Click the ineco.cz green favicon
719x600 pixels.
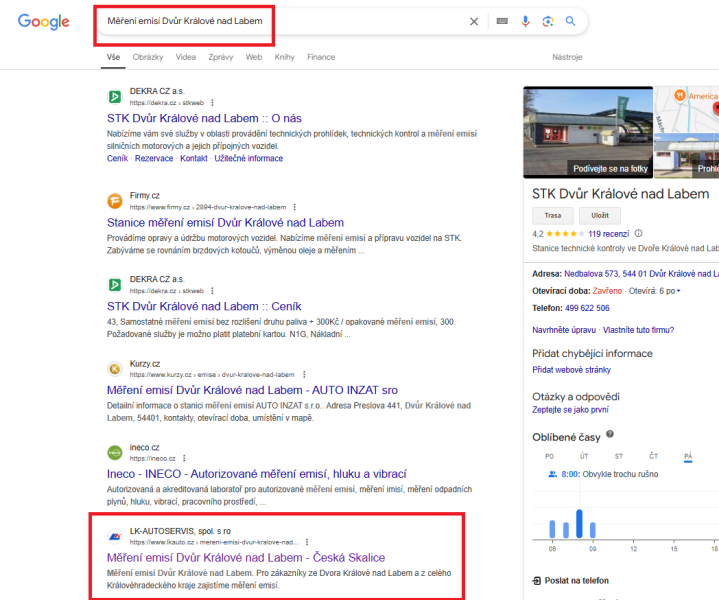115,452
